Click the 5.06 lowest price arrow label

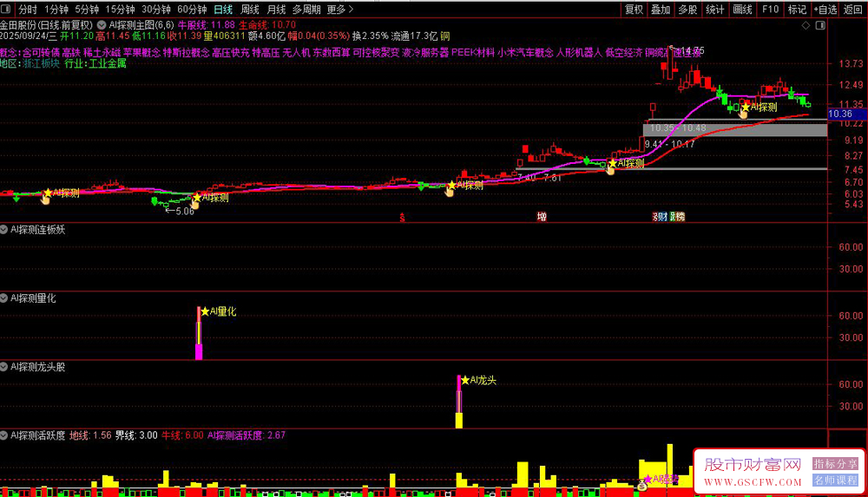pos(180,211)
